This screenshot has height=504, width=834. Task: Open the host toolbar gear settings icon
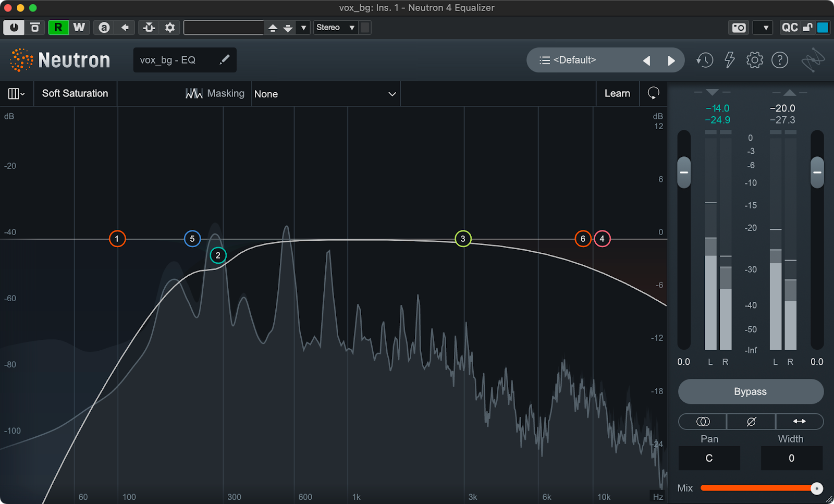tap(170, 28)
